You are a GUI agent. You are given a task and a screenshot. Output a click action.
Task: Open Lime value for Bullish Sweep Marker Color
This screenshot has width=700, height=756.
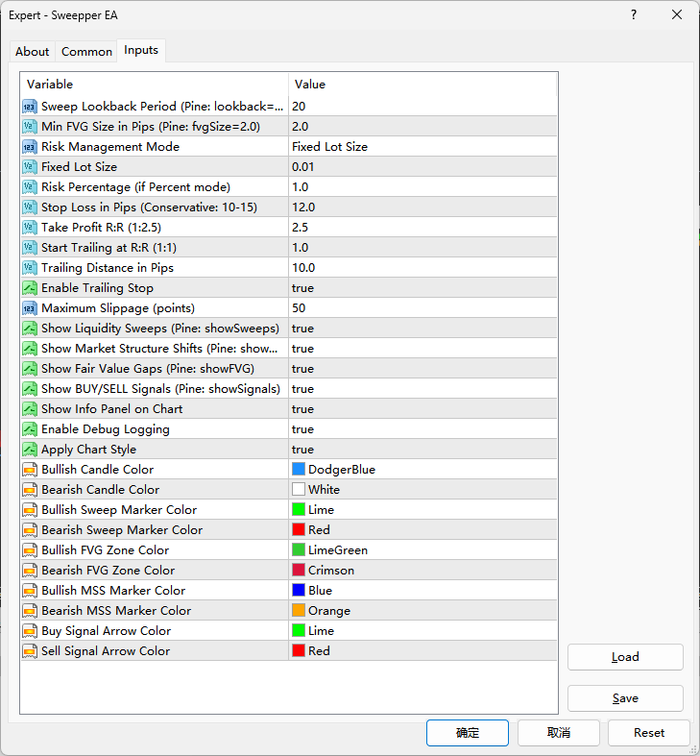pyautogui.click(x=422, y=510)
